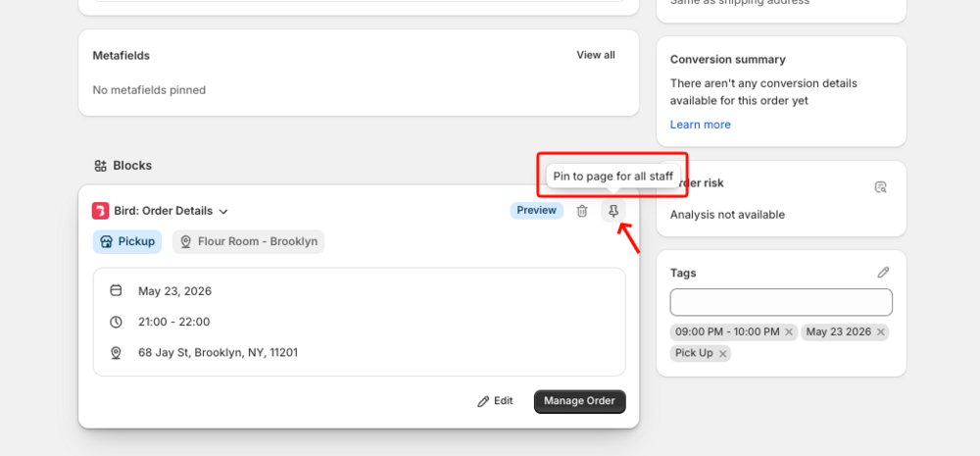Focus the Tags input field
This screenshot has width=980, height=456.
[781, 302]
